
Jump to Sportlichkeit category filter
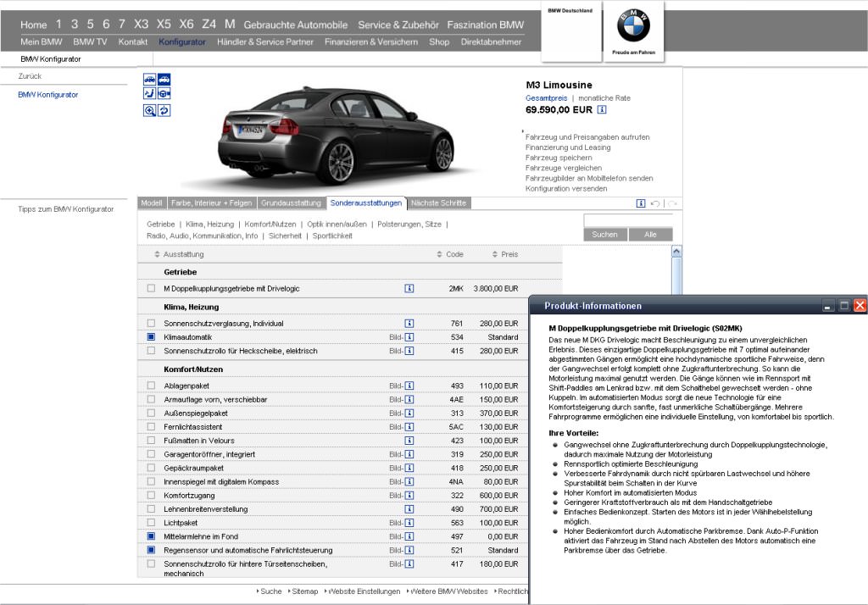[332, 236]
